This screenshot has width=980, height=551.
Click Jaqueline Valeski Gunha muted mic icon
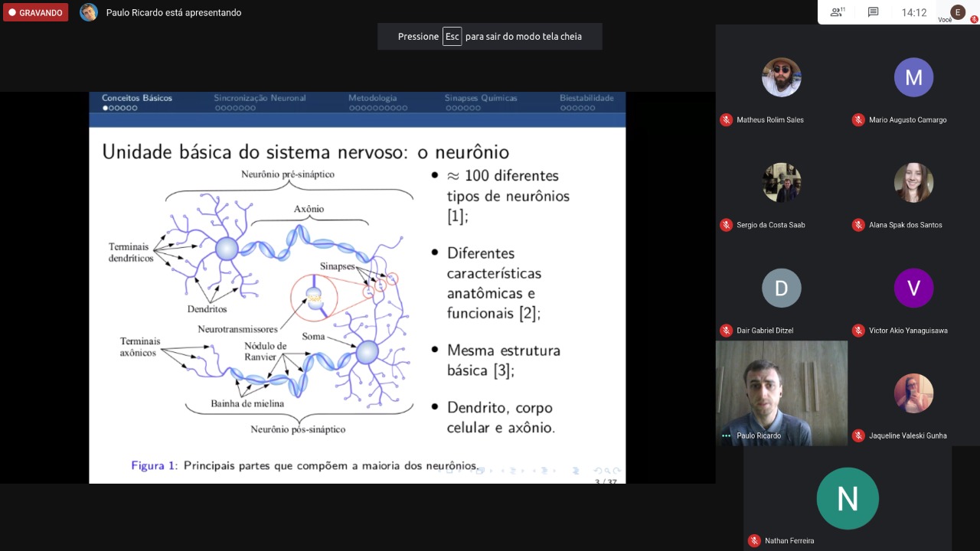pyautogui.click(x=858, y=435)
